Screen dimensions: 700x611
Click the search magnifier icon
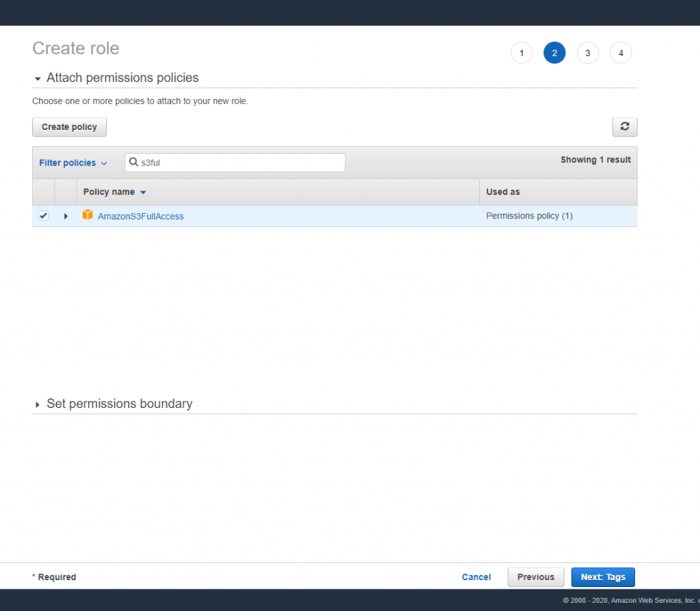[x=134, y=162]
